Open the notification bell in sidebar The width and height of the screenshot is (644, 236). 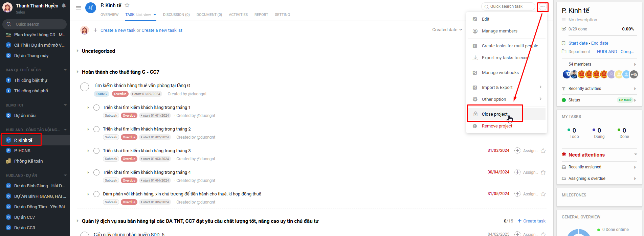[x=64, y=5]
